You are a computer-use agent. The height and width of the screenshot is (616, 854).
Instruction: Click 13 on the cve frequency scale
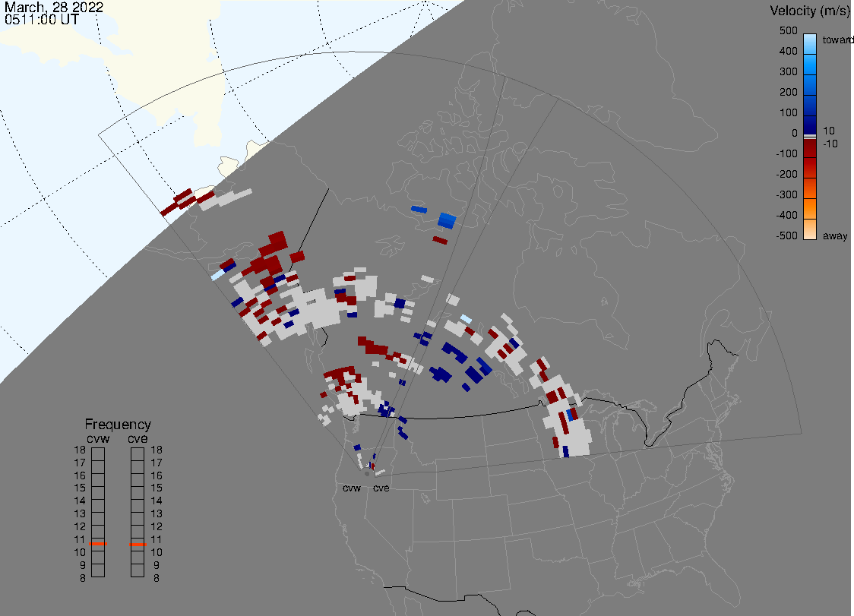tap(157, 513)
